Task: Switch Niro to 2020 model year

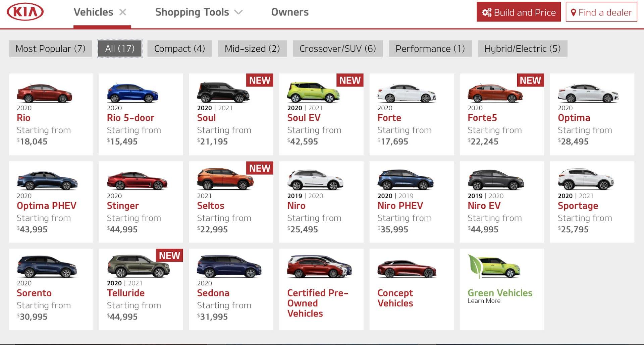Action: 316,196
